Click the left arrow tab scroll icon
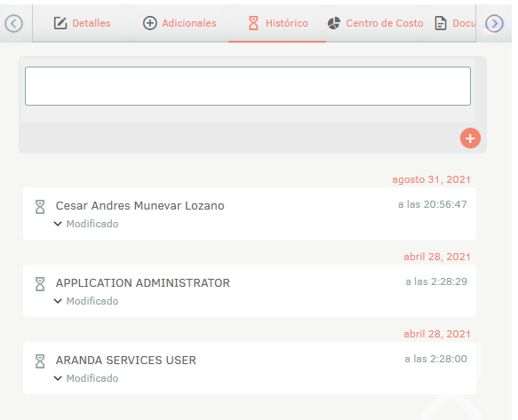This screenshot has width=518, height=420. 14,23
